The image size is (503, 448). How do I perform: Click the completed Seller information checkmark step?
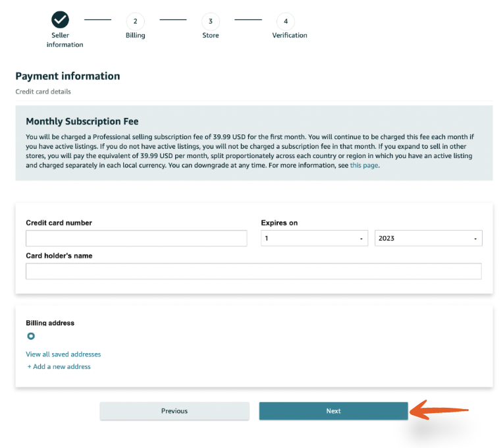(60, 20)
